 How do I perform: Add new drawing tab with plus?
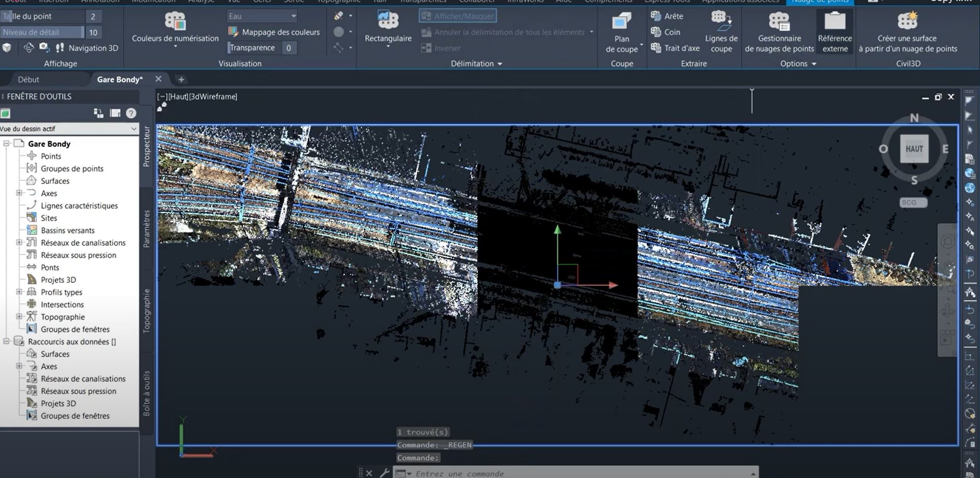pos(181,79)
